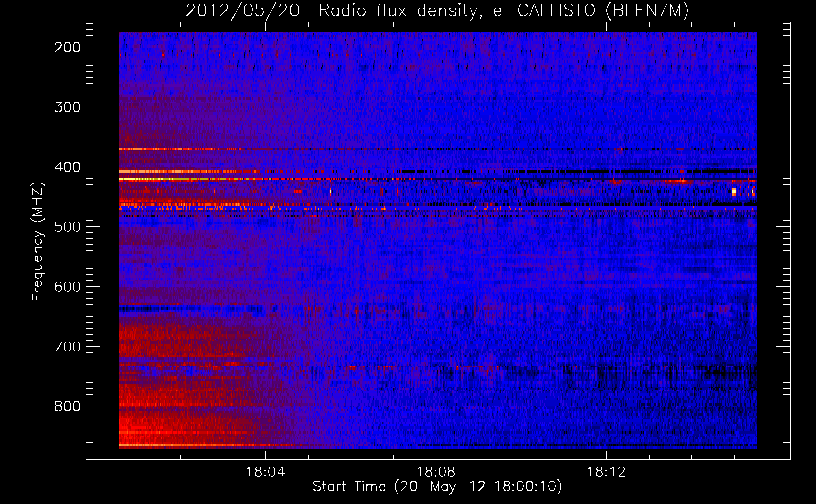The image size is (816, 504).
Task: Select the 700 frequency axis label
Action: point(67,347)
